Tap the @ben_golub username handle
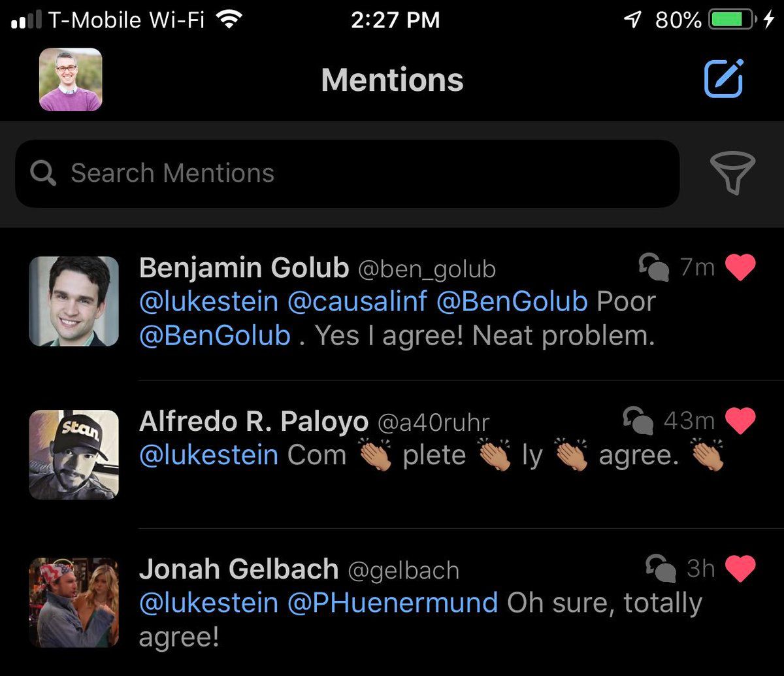784x676 pixels. pos(427,269)
